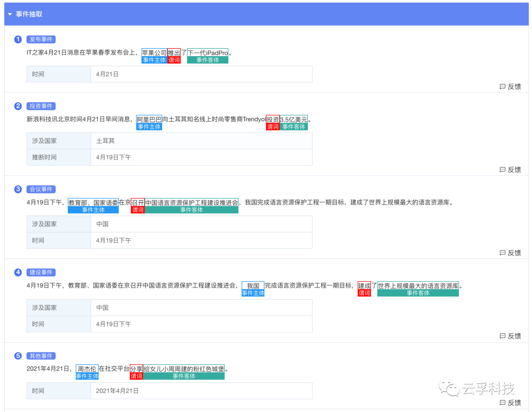Click number 3 event badge

18,189
